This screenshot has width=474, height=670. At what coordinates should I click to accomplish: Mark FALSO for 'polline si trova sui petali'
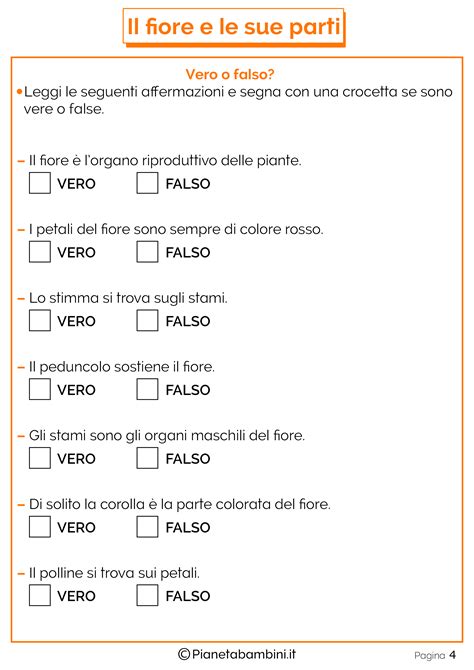point(147,596)
